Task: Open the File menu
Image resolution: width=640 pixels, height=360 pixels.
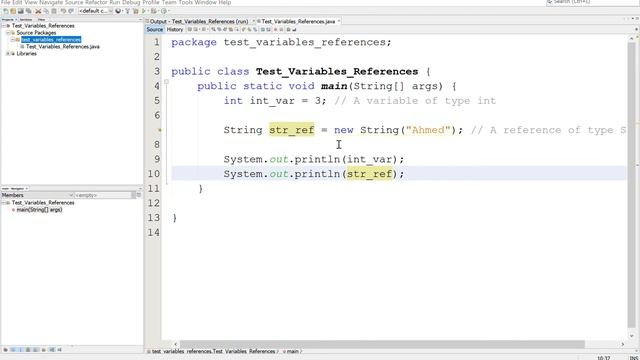Action: pos(6,2)
